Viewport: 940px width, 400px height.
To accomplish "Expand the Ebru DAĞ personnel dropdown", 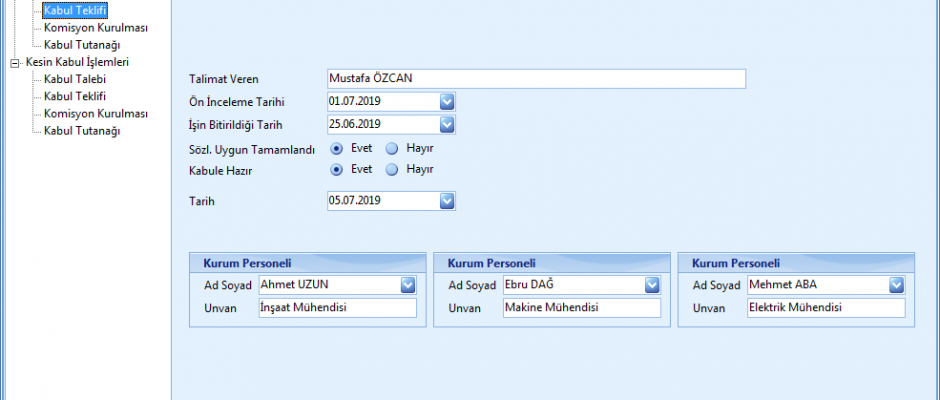I will coord(652,285).
